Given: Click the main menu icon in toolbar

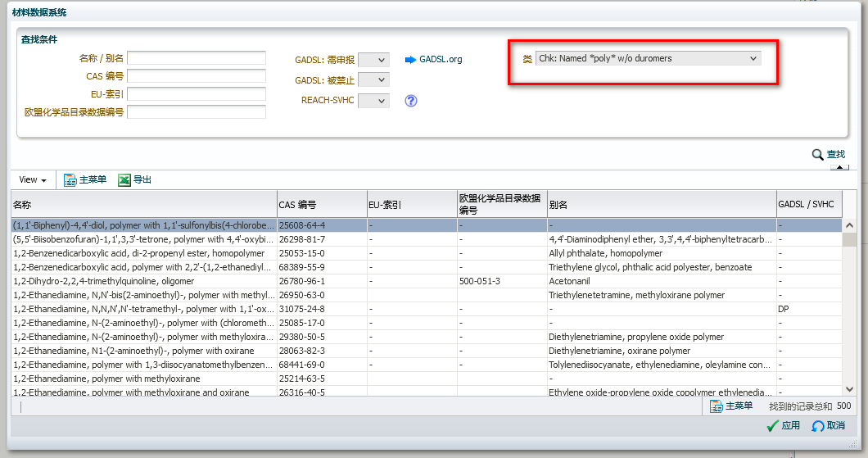Looking at the screenshot, I should tap(70, 180).
